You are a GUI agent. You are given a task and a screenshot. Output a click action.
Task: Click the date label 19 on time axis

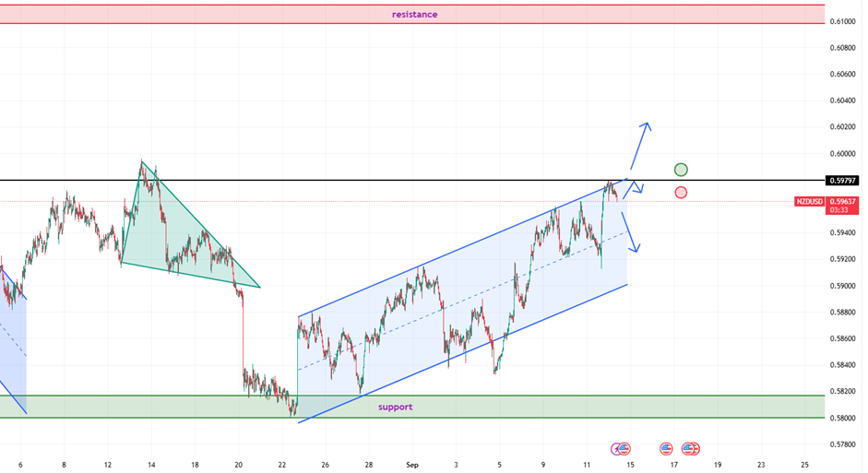coord(718,466)
